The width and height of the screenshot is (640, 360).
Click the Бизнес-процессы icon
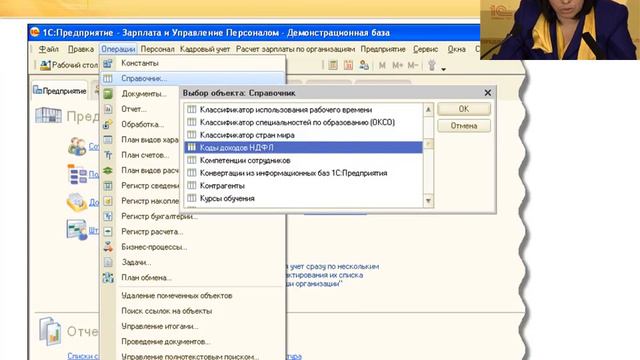point(108,247)
